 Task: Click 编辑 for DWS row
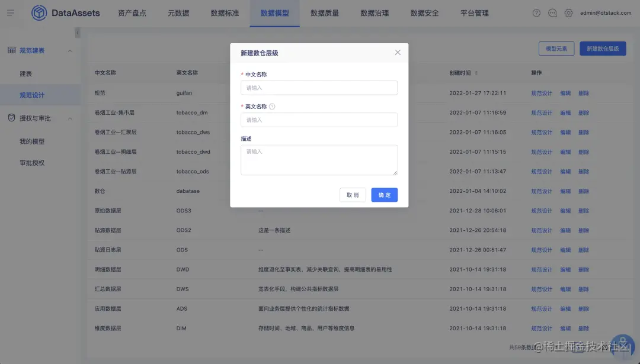click(565, 289)
